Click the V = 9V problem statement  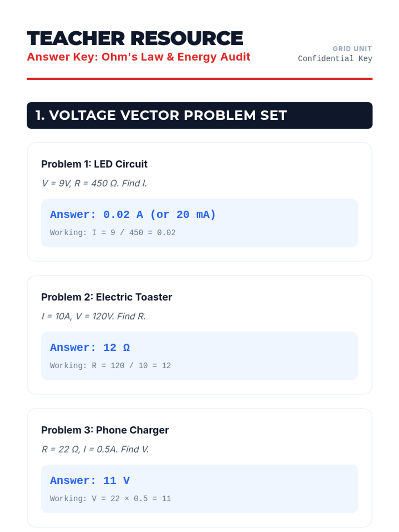(x=94, y=183)
